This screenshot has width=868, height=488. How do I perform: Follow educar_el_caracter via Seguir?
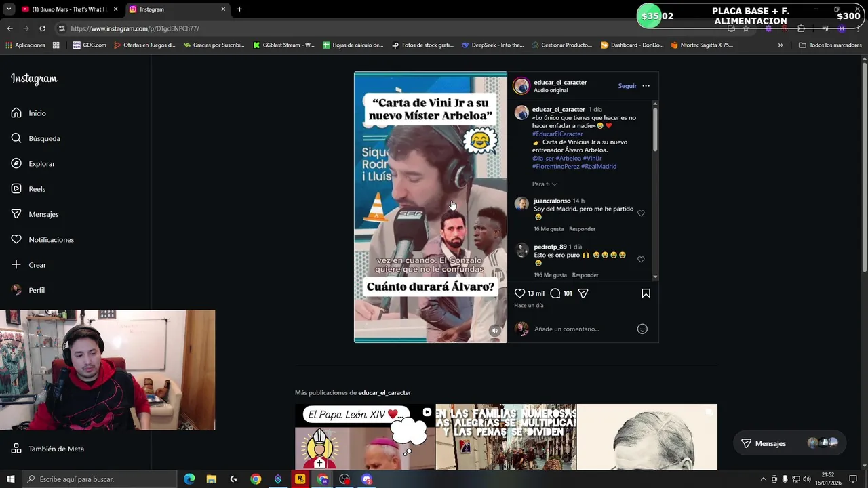click(627, 86)
